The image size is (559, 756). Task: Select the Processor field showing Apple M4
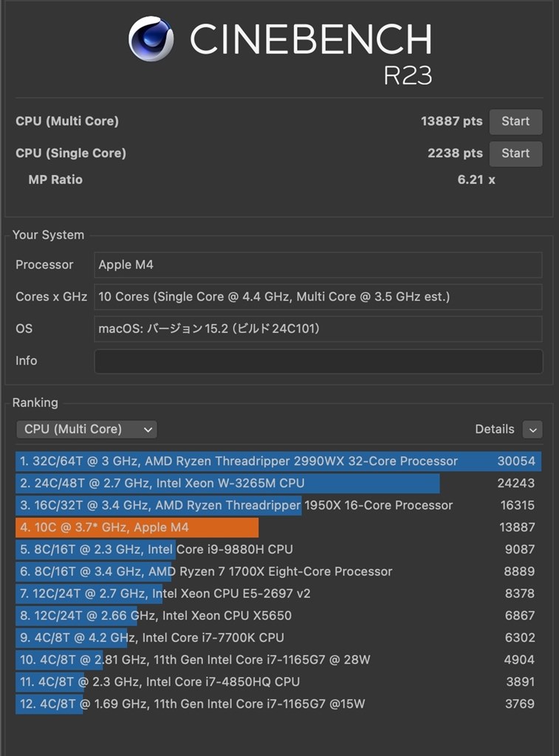[318, 265]
